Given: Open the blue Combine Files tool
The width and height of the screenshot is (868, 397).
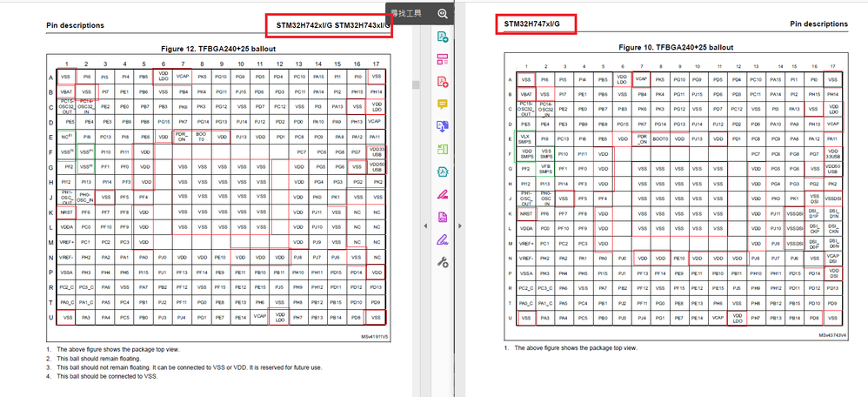Looking at the screenshot, I should coord(443,126).
